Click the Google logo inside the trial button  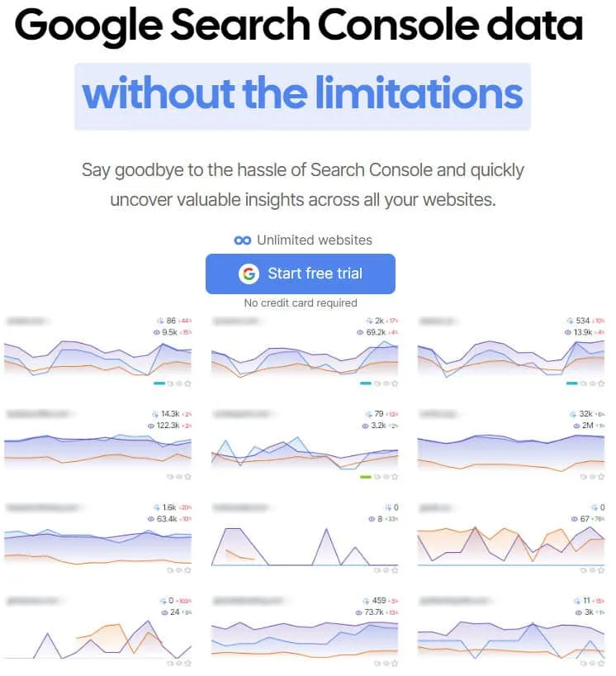(249, 274)
